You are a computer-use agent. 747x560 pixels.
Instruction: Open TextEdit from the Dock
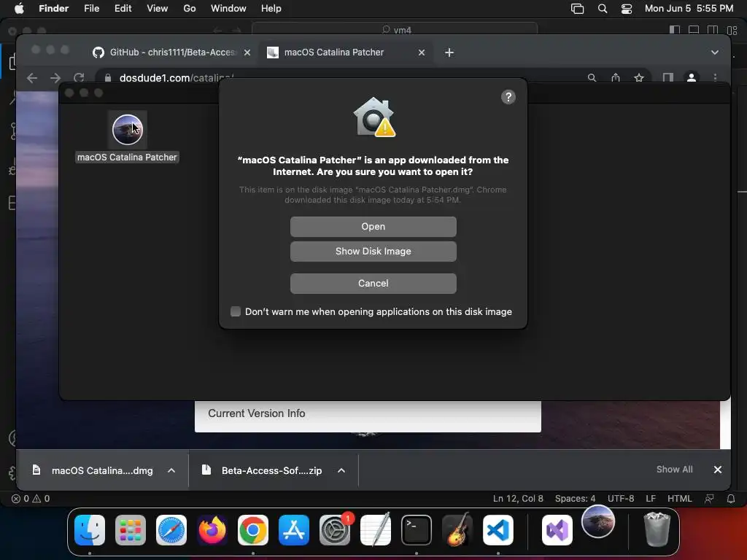click(x=376, y=530)
